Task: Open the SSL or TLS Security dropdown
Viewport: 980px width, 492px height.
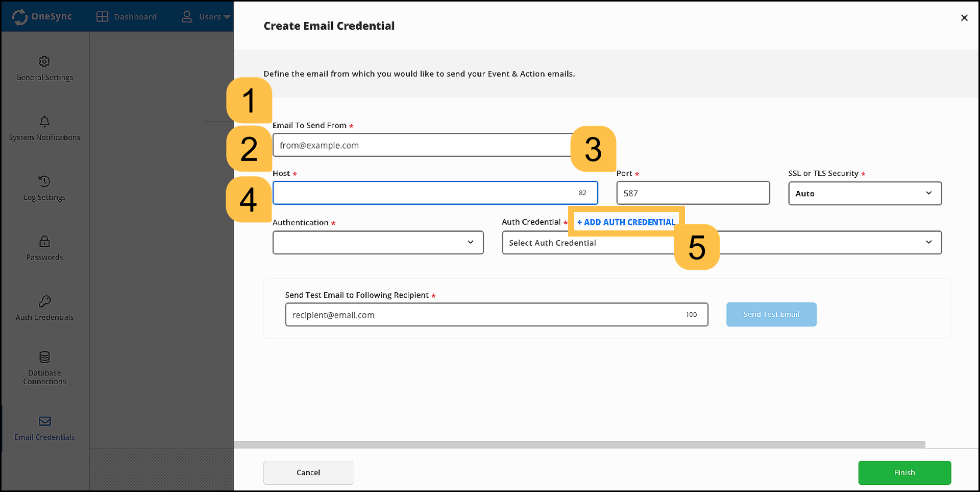Action: (x=864, y=193)
